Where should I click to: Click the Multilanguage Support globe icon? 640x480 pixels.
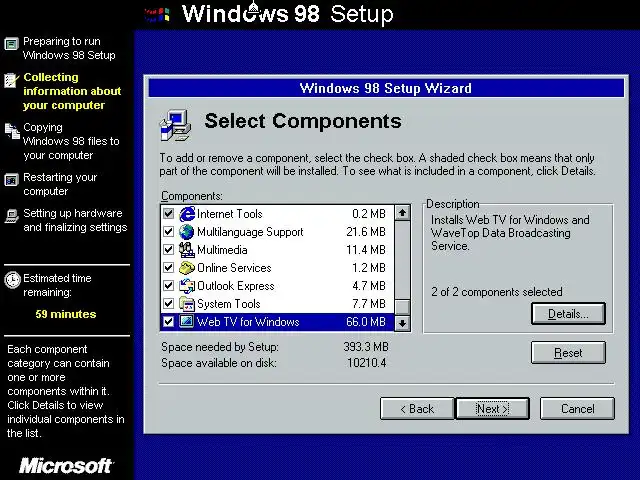(x=187, y=232)
